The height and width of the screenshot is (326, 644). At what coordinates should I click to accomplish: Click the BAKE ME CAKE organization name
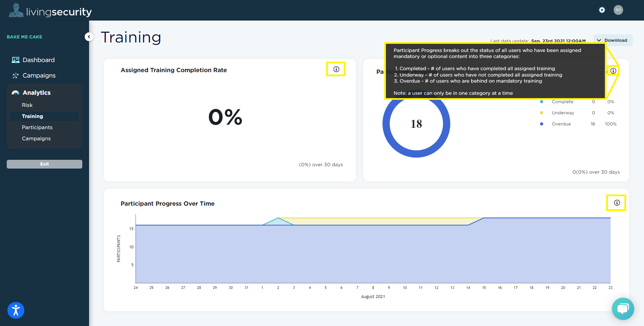pos(25,37)
